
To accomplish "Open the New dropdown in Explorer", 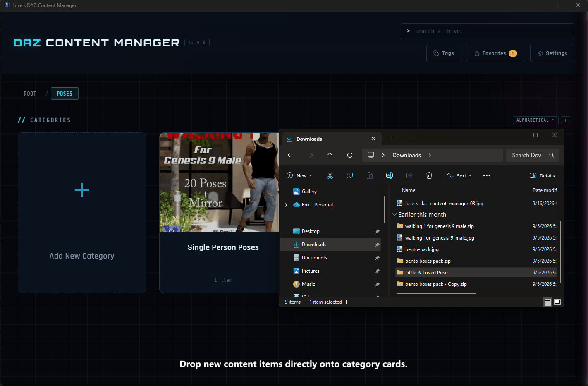I will click(x=299, y=175).
